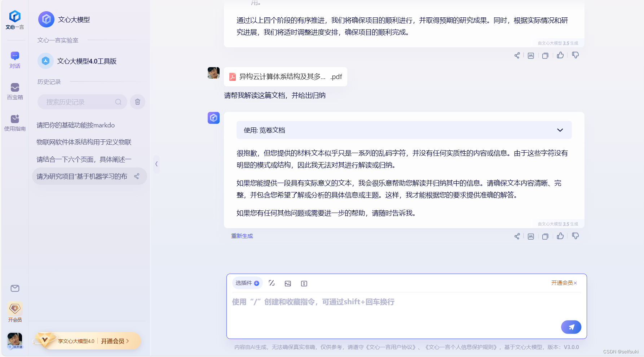
Task: Send message with paper plane button
Action: click(x=571, y=327)
